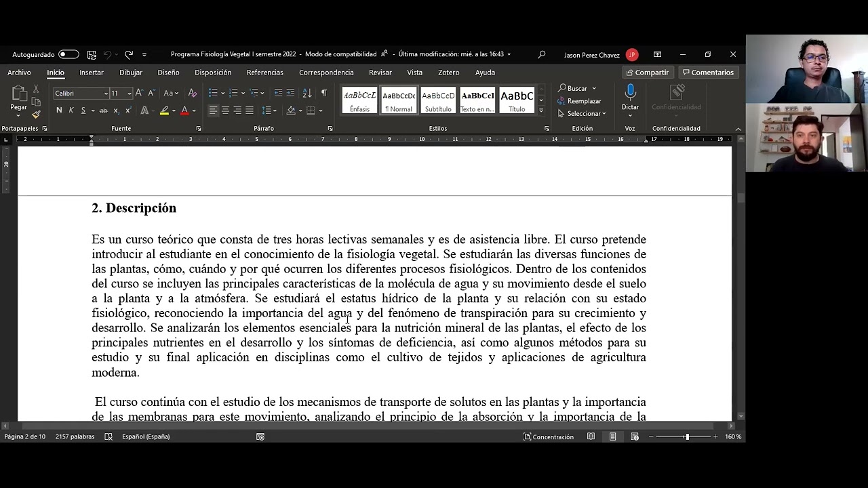
Task: Toggle superscript formatting
Action: 127,110
